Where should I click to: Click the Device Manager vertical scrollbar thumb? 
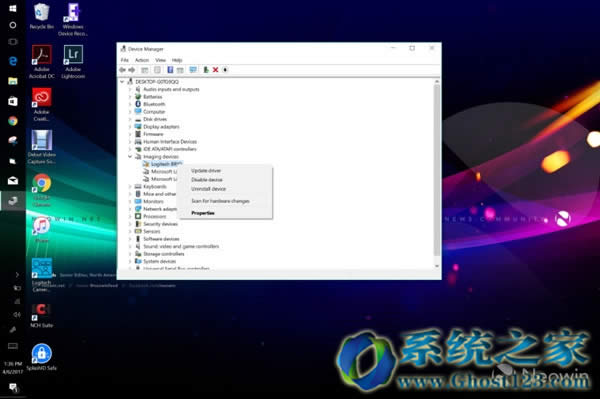click(x=437, y=170)
